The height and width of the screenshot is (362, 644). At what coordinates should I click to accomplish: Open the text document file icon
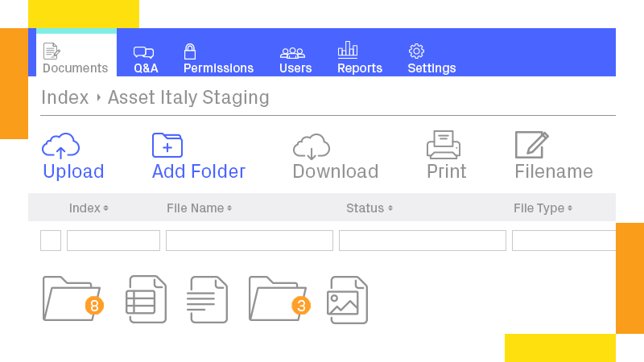pyautogui.click(x=208, y=298)
